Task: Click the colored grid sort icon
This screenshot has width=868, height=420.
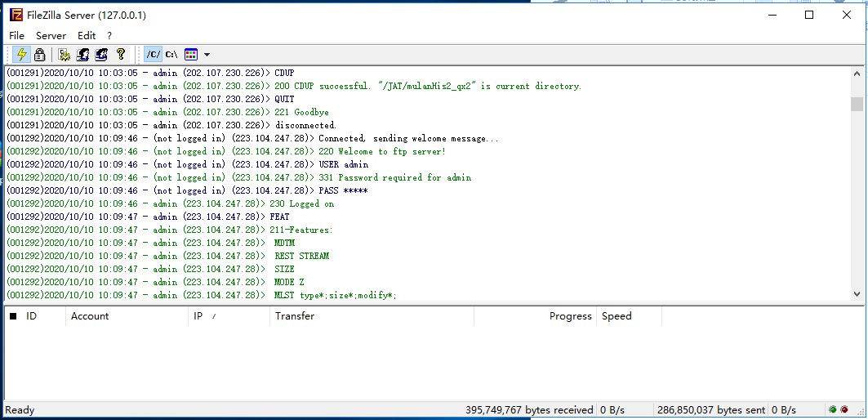Action: [x=191, y=54]
